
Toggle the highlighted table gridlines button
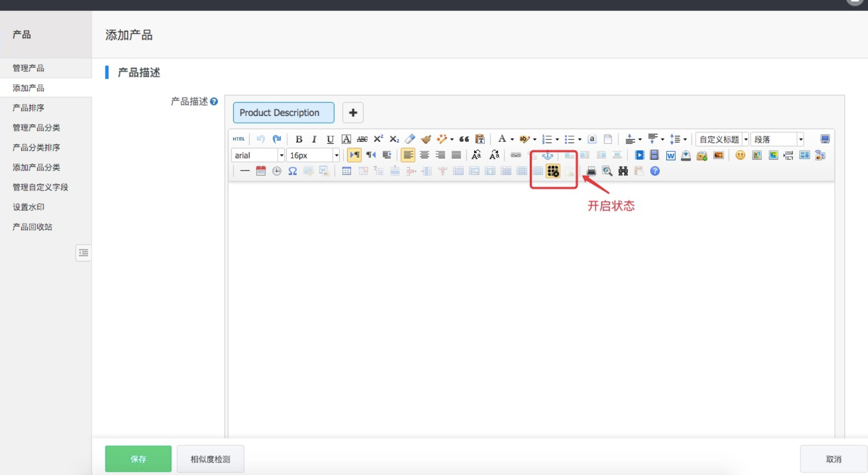click(553, 171)
